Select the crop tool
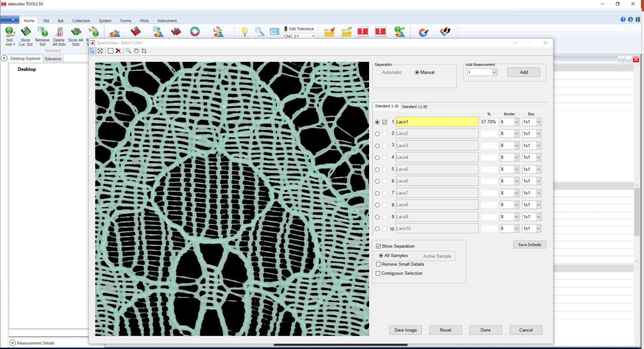The height and width of the screenshot is (349, 644). pos(144,51)
